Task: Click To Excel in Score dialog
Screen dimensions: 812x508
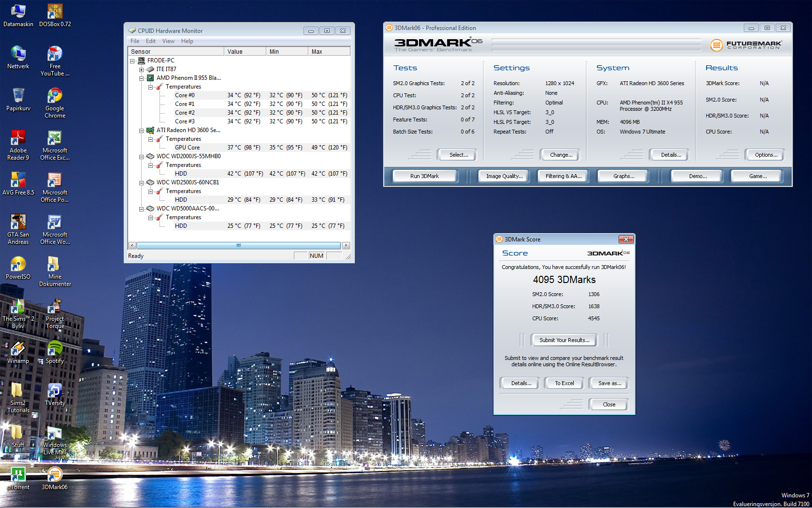Action: pos(564,383)
